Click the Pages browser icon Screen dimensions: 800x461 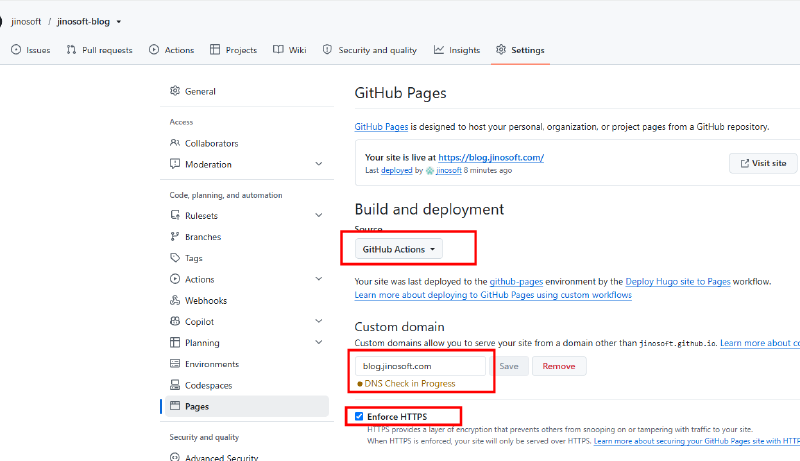[175, 406]
